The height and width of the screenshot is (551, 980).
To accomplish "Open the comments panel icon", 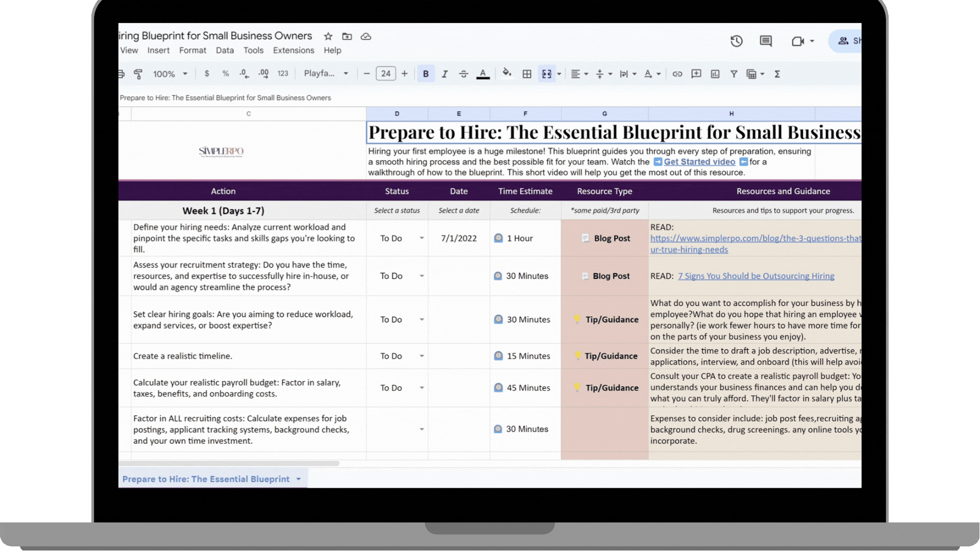I will (x=766, y=41).
